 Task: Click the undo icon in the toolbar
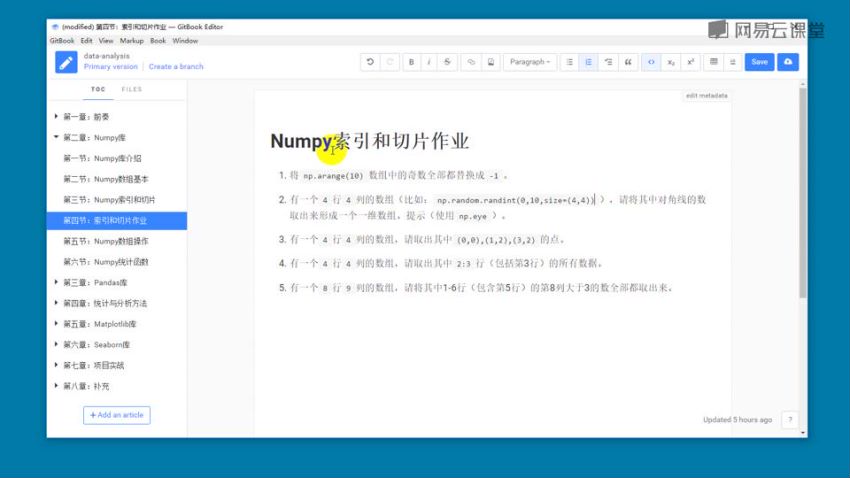(x=370, y=62)
